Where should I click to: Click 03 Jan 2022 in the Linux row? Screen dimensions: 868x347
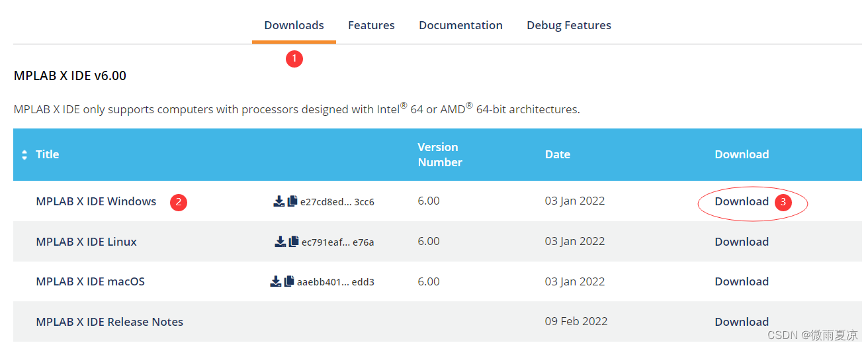coord(575,241)
